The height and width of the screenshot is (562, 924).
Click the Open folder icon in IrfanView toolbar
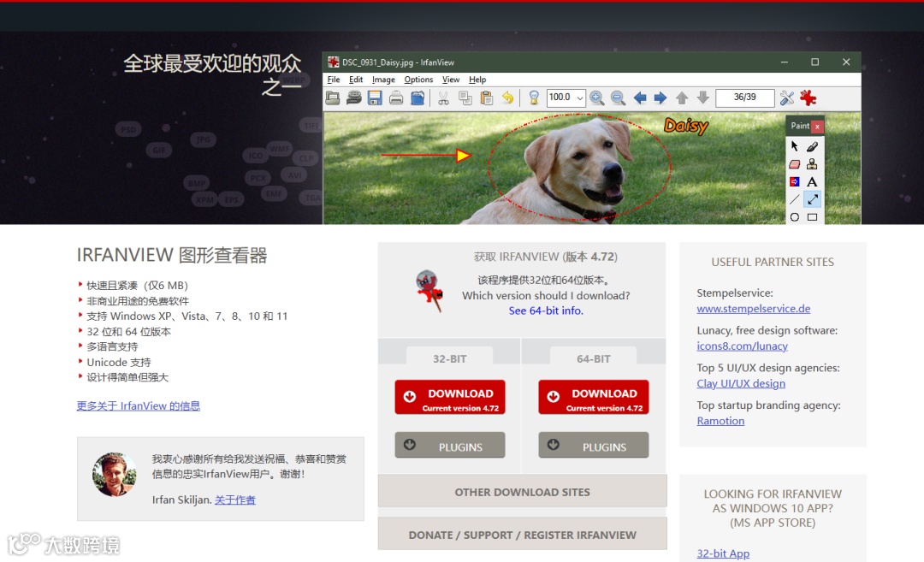click(x=333, y=98)
